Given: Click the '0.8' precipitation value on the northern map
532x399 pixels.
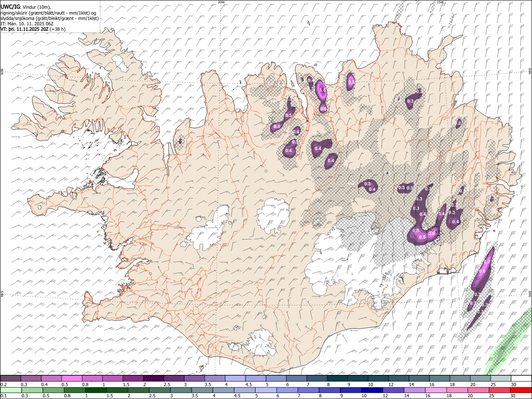Looking at the screenshot, I should tap(351, 82).
